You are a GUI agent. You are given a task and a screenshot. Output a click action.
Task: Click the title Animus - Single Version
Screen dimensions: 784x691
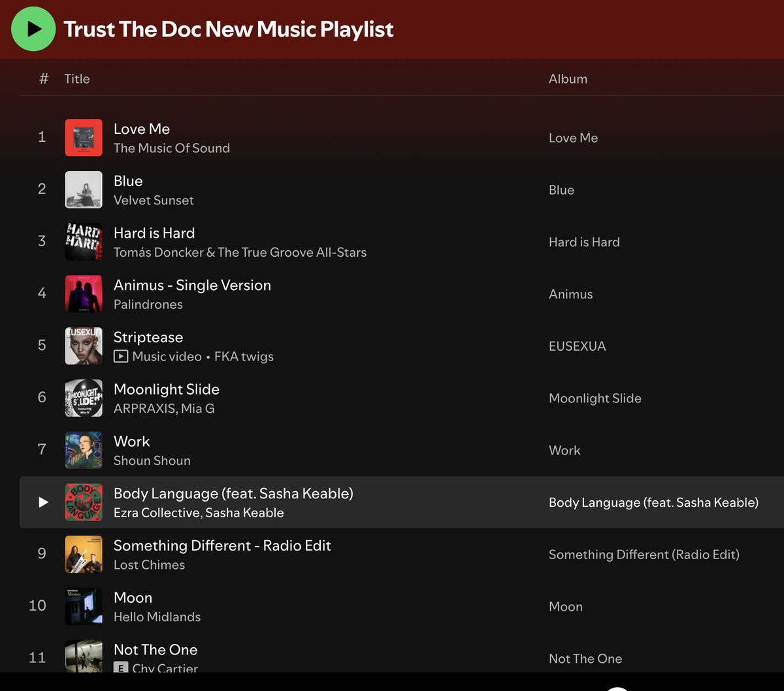point(192,285)
